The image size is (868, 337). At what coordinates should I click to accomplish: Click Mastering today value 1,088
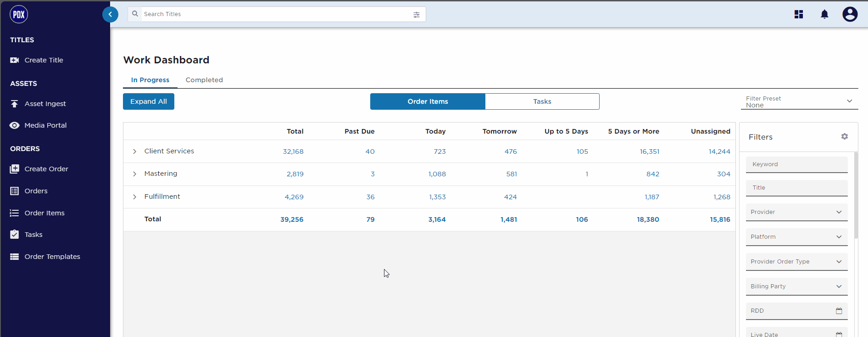point(437,174)
